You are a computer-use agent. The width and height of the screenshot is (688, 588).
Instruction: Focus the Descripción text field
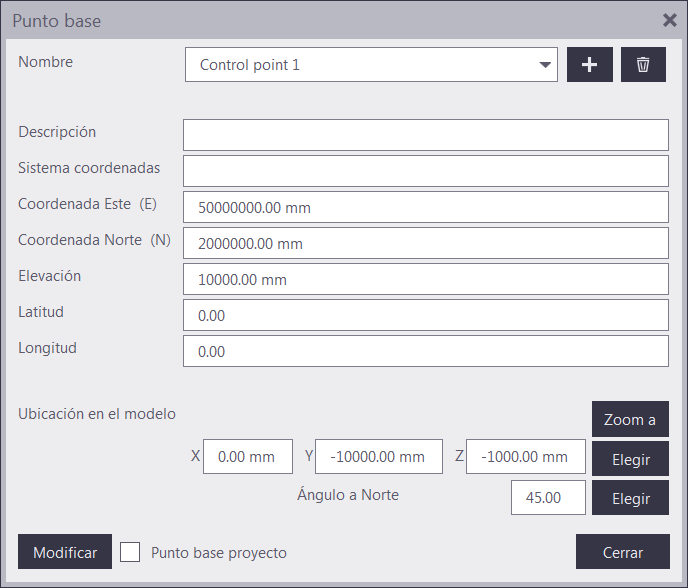pyautogui.click(x=425, y=135)
